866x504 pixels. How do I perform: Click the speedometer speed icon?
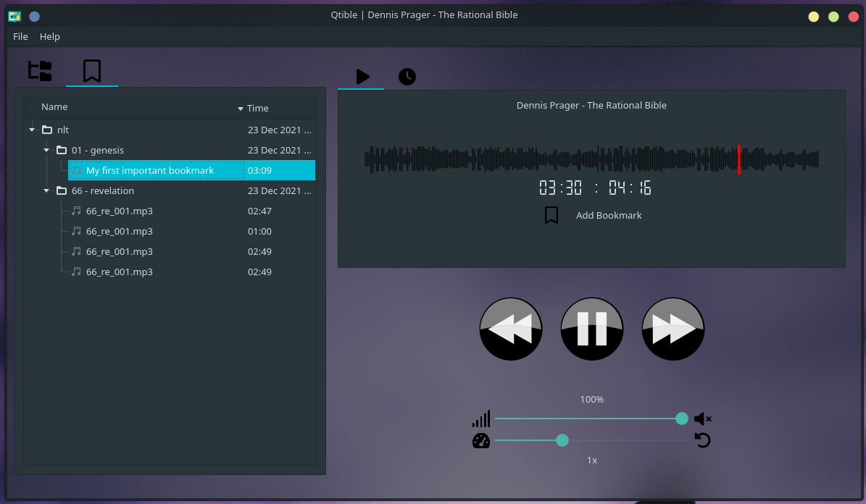(x=481, y=440)
